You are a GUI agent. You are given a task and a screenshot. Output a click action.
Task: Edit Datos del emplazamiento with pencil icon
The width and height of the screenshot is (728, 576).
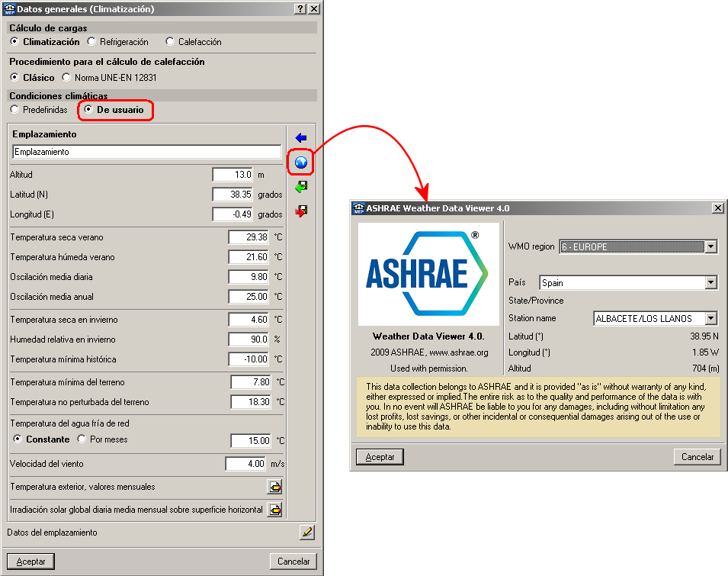307,533
